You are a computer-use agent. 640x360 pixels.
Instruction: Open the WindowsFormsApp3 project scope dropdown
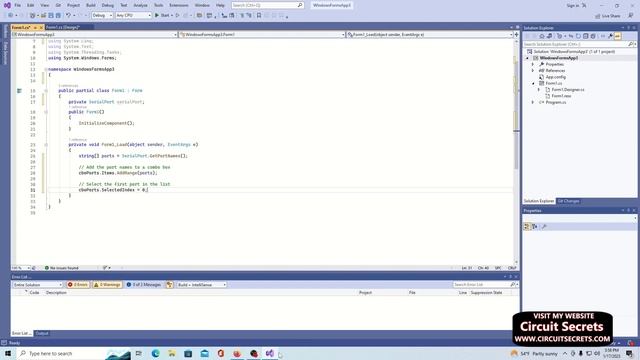(x=94, y=35)
